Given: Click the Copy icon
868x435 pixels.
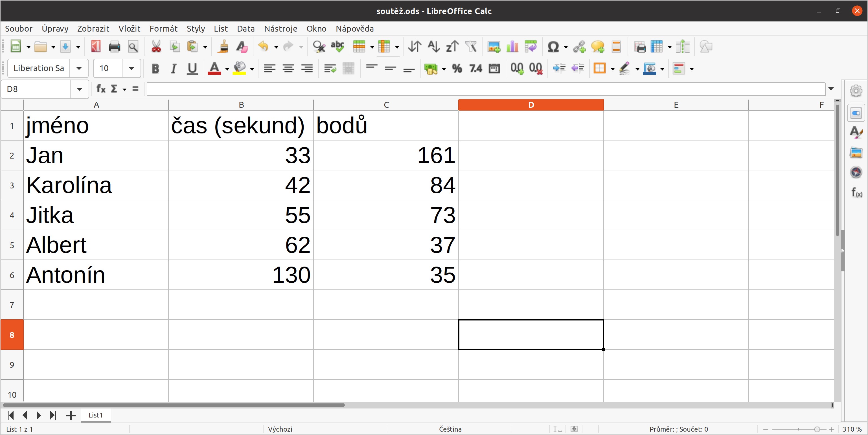Looking at the screenshot, I should click(x=175, y=47).
